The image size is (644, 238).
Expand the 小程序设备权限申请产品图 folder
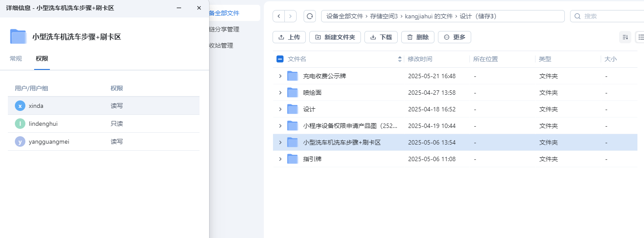tap(280, 126)
